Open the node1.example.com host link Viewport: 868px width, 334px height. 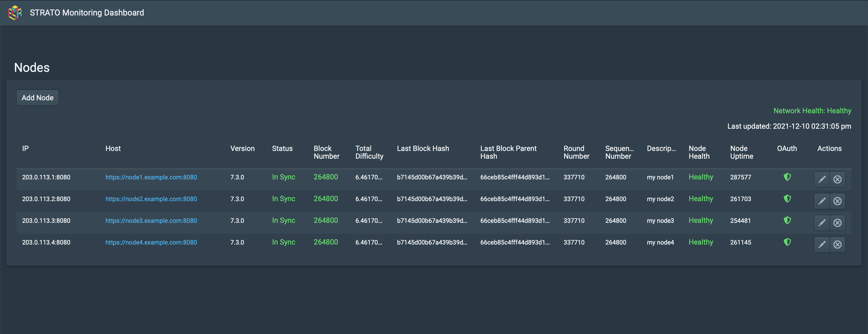click(x=151, y=177)
